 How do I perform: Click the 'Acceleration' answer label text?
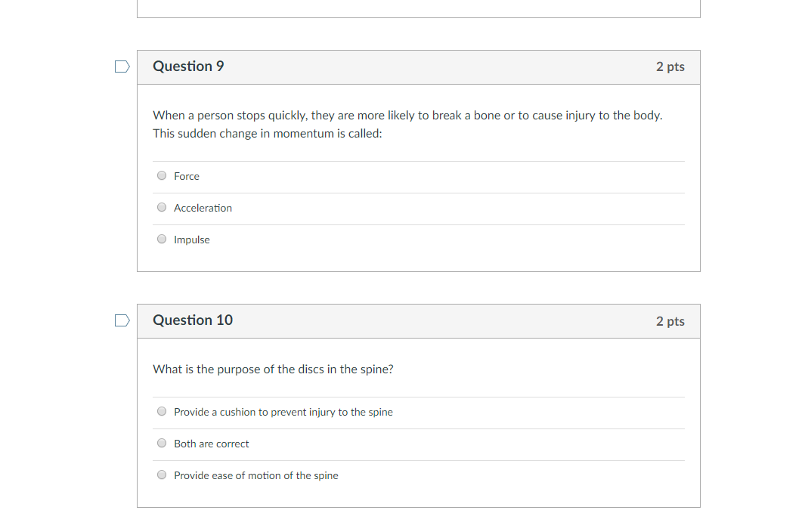pos(203,208)
